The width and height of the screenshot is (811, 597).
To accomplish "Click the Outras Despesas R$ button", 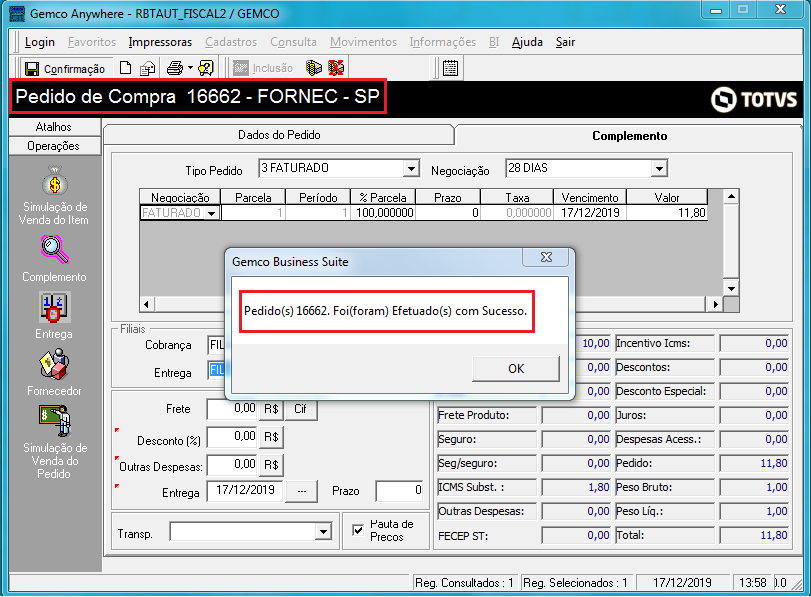I will pyautogui.click(x=272, y=465).
